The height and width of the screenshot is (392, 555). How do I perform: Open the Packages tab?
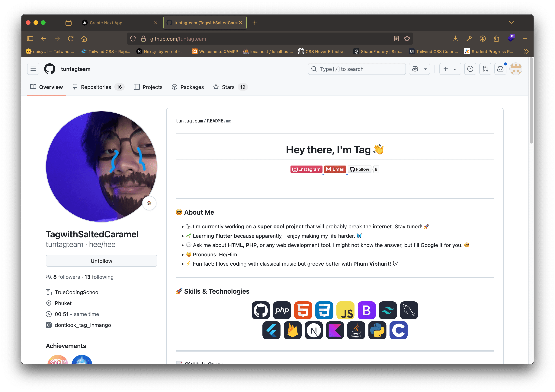(x=188, y=87)
